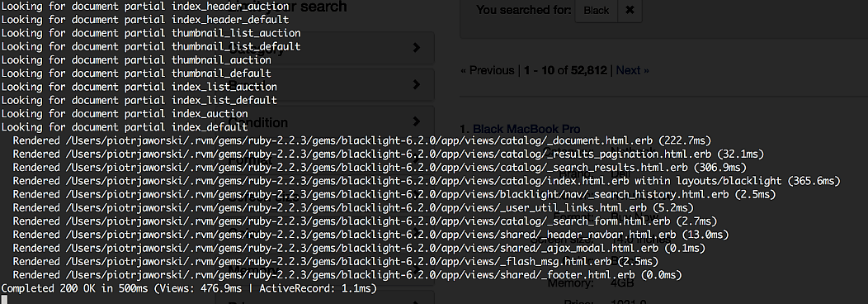Expand the Condition facet chevron
The width and height of the screenshot is (868, 304).
(x=417, y=121)
